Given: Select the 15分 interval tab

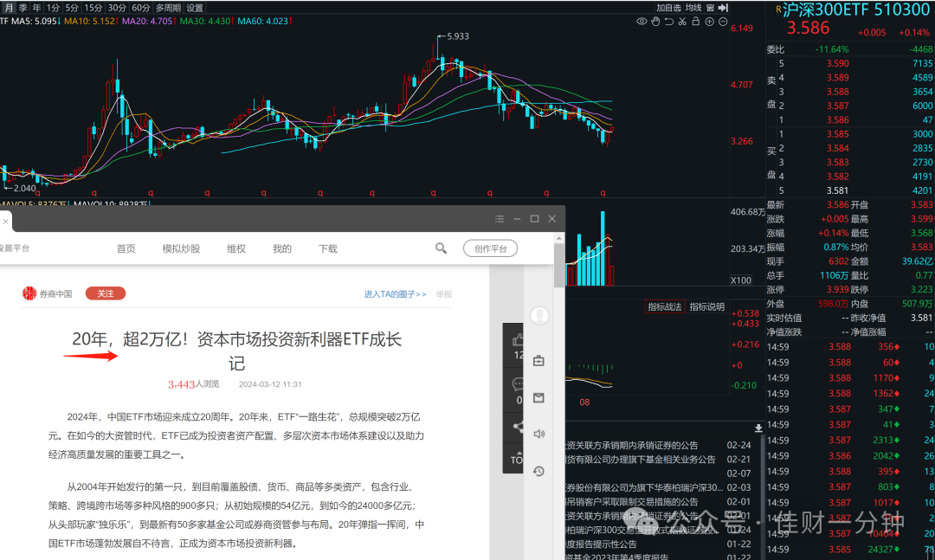Looking at the screenshot, I should [93, 8].
